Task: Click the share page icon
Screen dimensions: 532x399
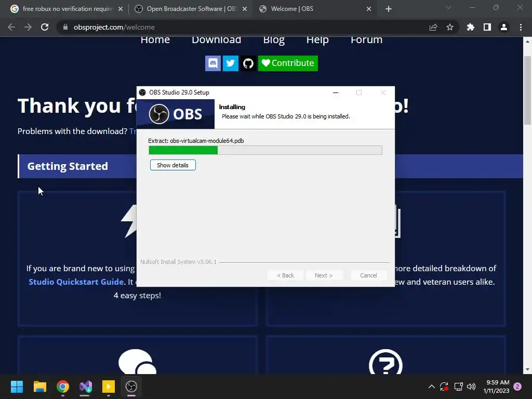Action: [x=433, y=28]
